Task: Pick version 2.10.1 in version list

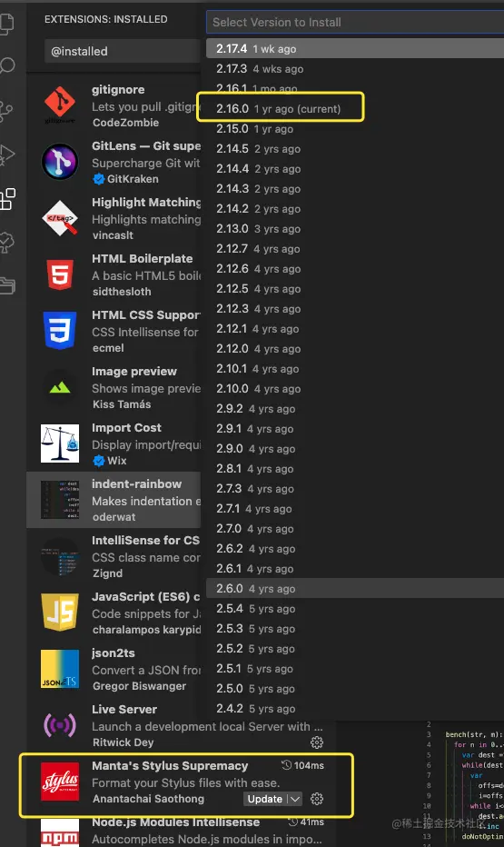Action: pos(355,368)
